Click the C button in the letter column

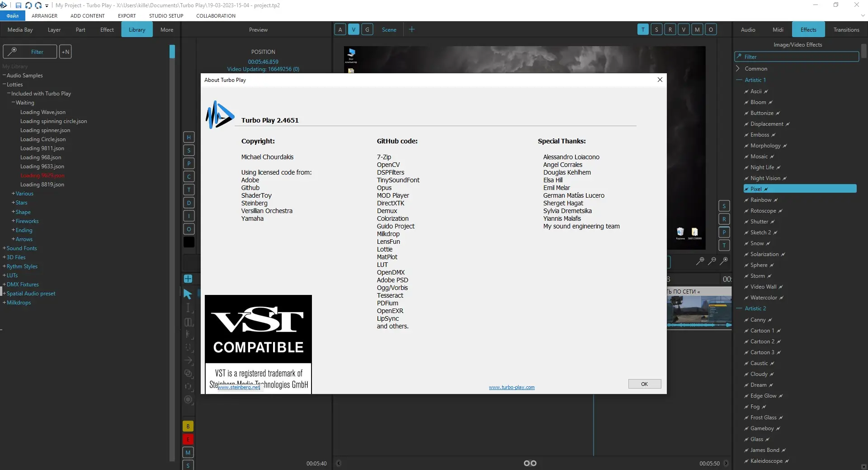tap(189, 176)
